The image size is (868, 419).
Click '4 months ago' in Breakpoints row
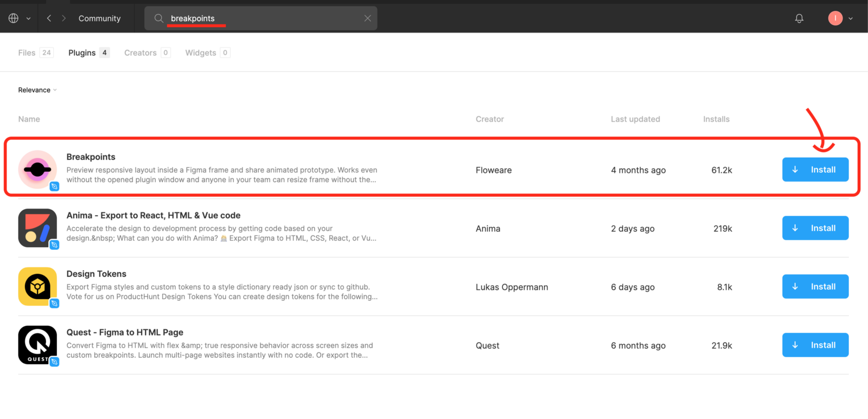(x=639, y=170)
